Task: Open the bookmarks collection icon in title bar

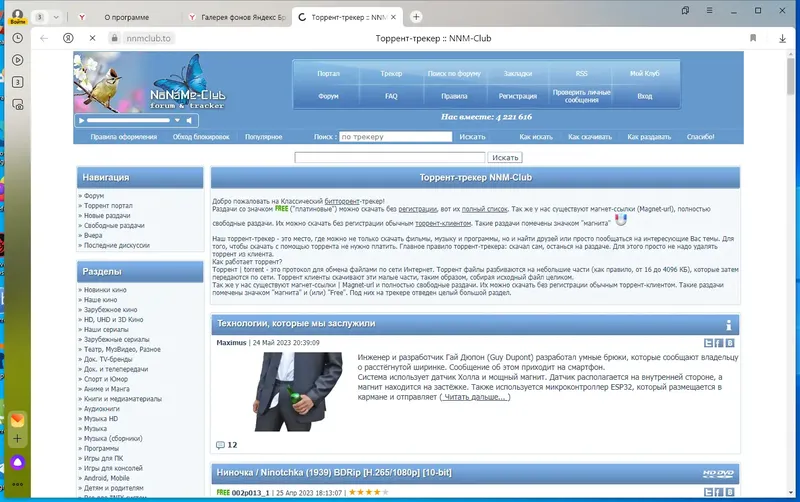Action: tap(685, 10)
